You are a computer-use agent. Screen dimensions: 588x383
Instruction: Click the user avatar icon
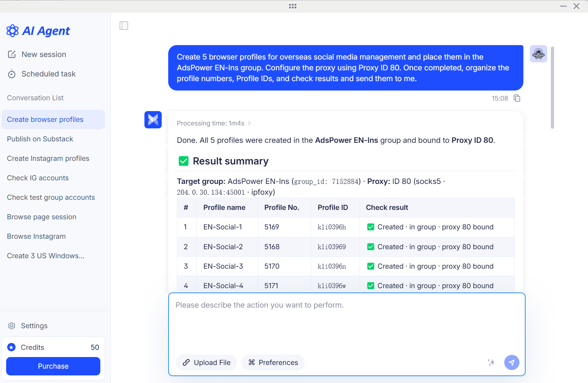(x=539, y=54)
